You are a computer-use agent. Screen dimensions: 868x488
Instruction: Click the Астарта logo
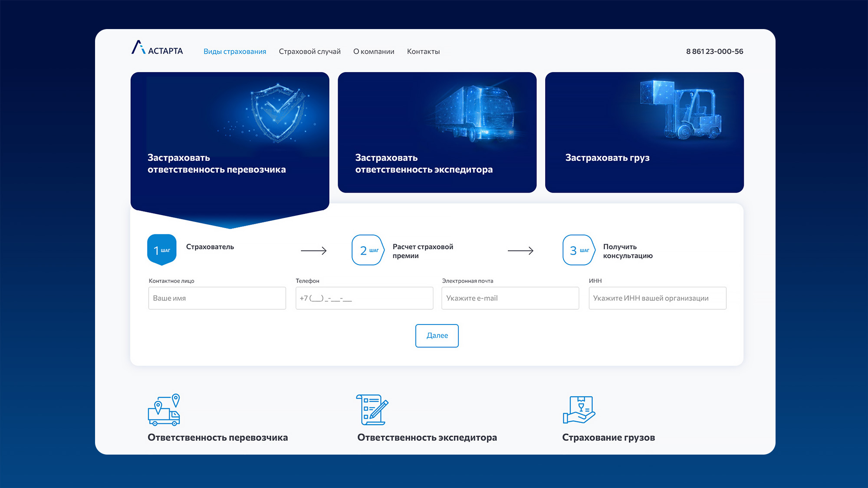[x=157, y=48]
